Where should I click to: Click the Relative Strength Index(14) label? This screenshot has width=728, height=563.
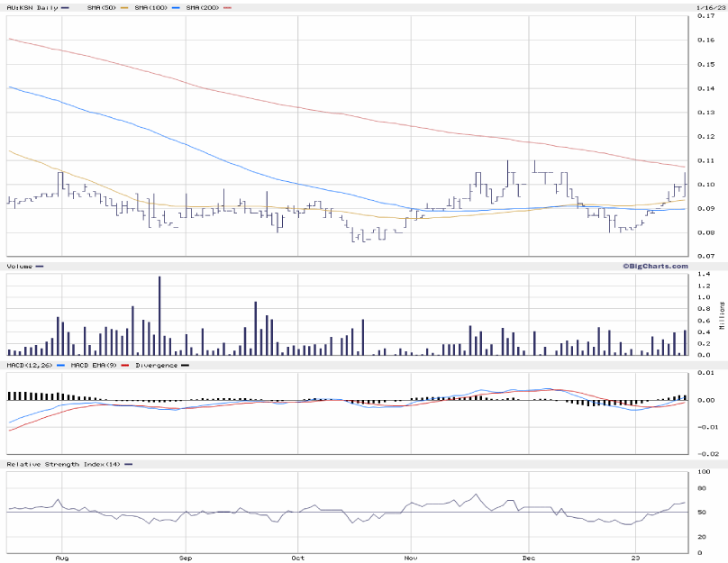point(62,464)
